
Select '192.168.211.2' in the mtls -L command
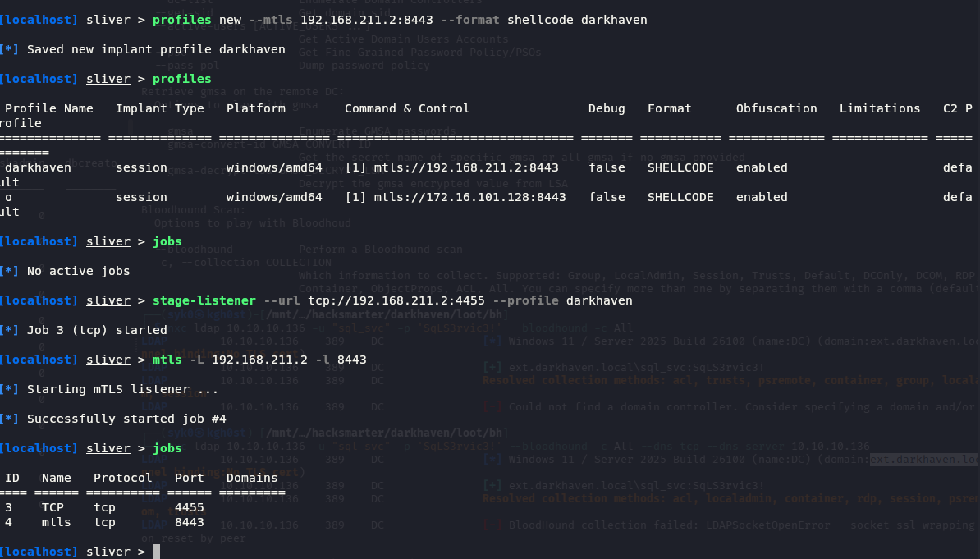pos(259,360)
